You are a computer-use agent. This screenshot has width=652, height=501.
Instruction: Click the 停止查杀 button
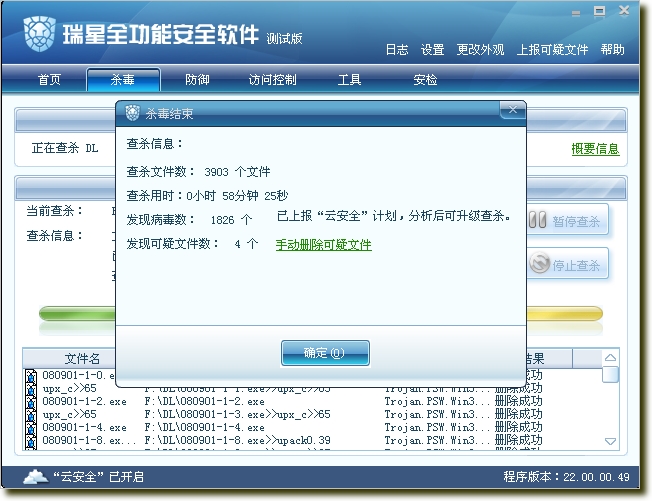(x=568, y=264)
